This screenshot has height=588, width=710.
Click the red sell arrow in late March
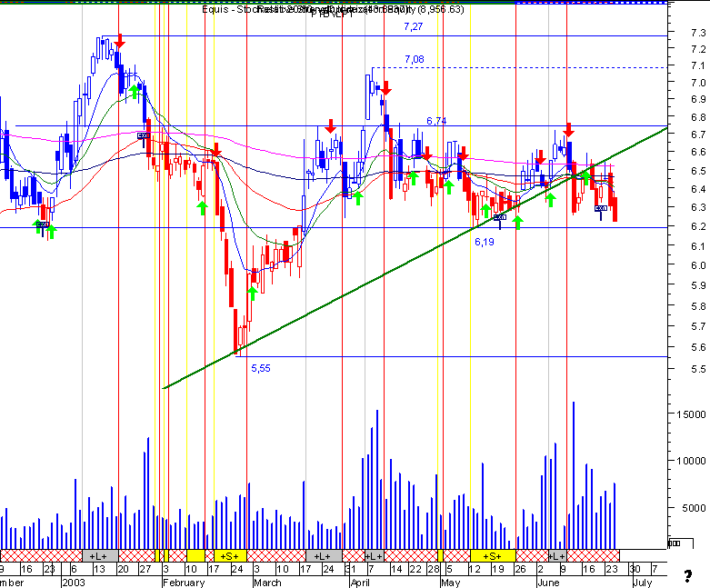[x=331, y=126]
